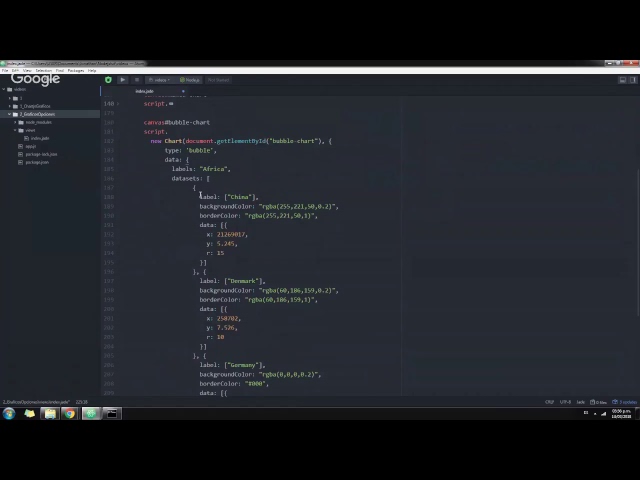Open the View menu
The image size is (640, 480).
coord(27,71)
